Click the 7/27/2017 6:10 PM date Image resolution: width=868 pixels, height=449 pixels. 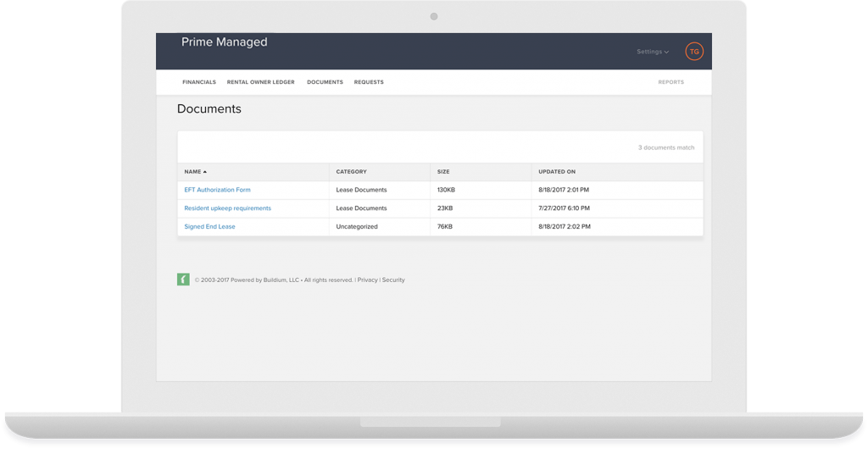[564, 208]
